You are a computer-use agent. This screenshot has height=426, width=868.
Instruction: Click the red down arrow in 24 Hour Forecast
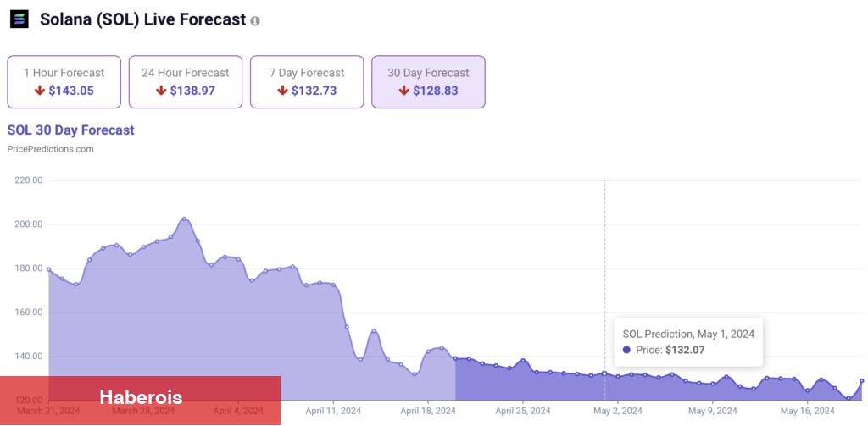(x=161, y=90)
